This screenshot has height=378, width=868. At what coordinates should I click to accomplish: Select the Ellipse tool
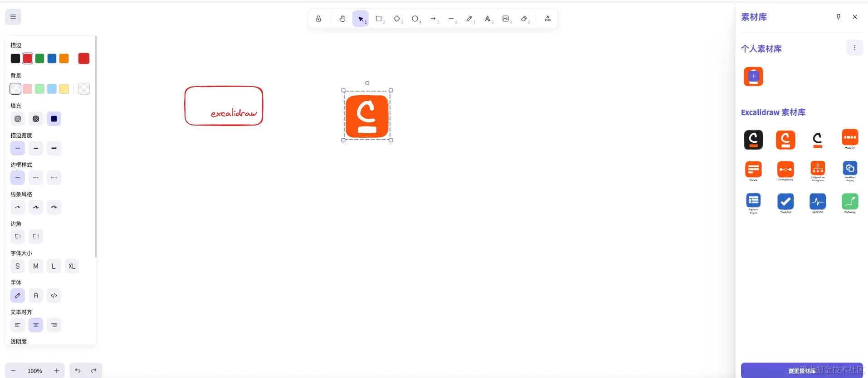[x=415, y=19]
